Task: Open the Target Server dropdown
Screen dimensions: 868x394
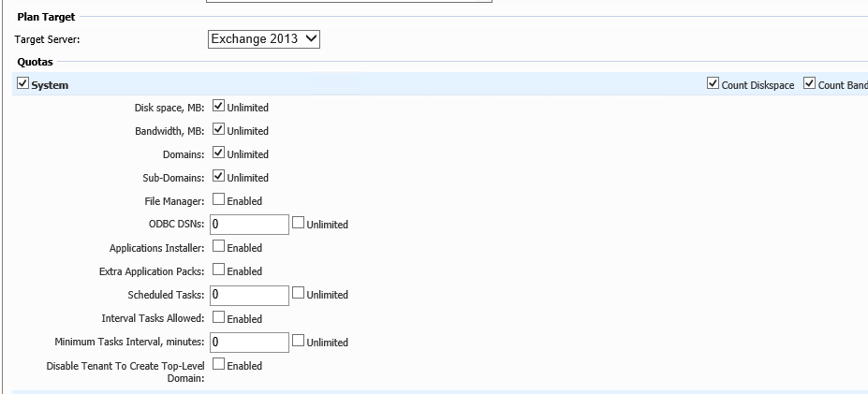Action: pos(264,38)
